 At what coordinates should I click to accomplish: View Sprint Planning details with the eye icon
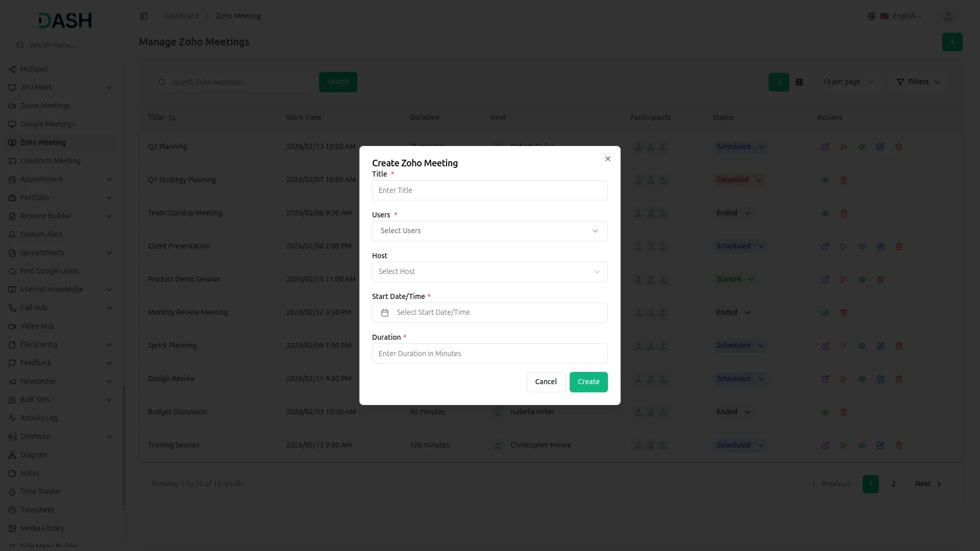tap(862, 346)
